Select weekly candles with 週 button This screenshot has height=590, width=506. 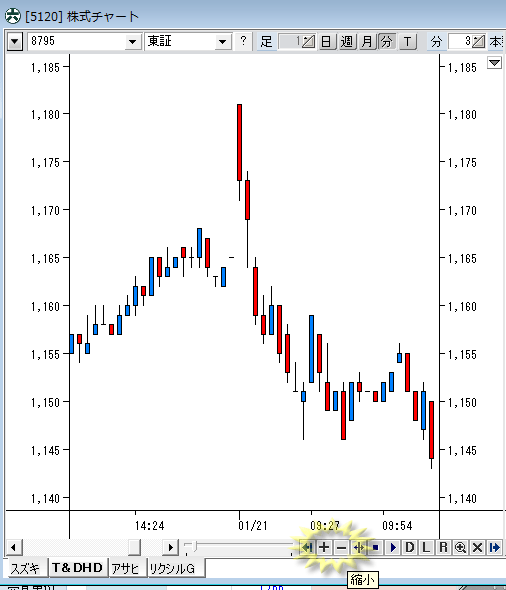click(347, 41)
